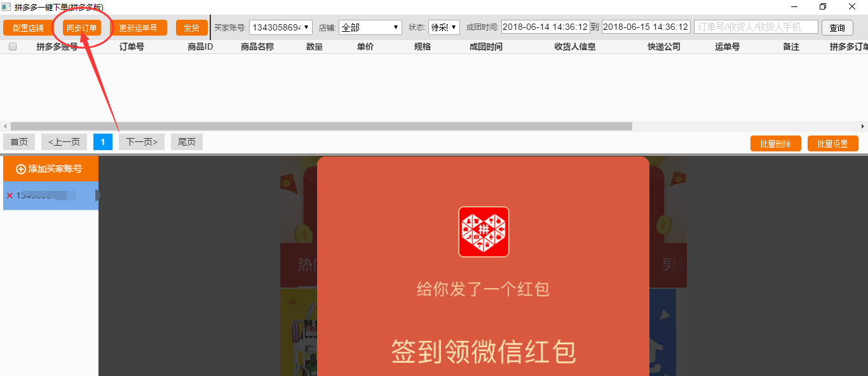This screenshot has width=868, height=376.
Task: Click the 添加买家账号 button
Action: [51, 169]
